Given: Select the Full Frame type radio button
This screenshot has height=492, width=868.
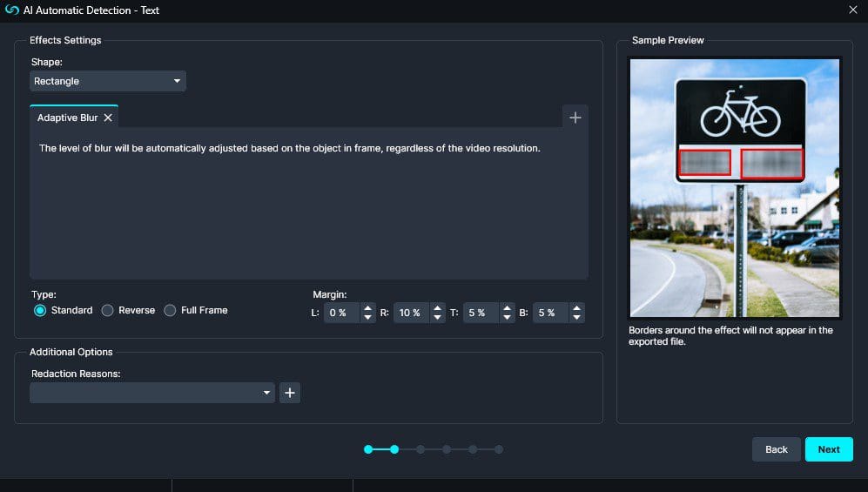Looking at the screenshot, I should (x=170, y=311).
